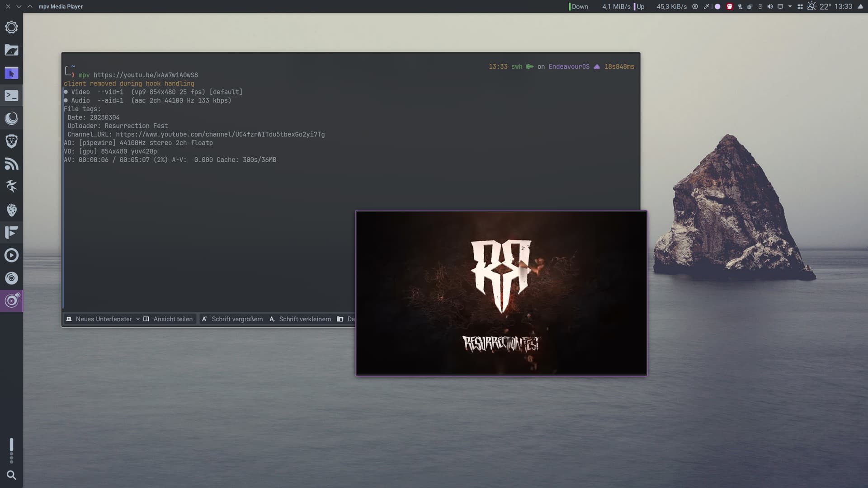Image resolution: width=868 pixels, height=488 pixels.
Task: Toggle the pause circle tray icon
Action: (695, 6)
